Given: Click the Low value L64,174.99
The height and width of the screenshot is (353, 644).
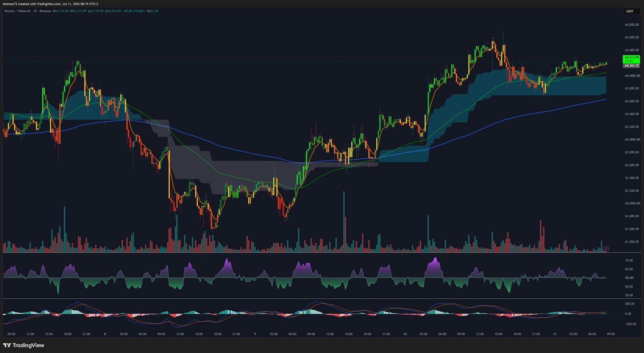Looking at the screenshot, I should (95, 11).
